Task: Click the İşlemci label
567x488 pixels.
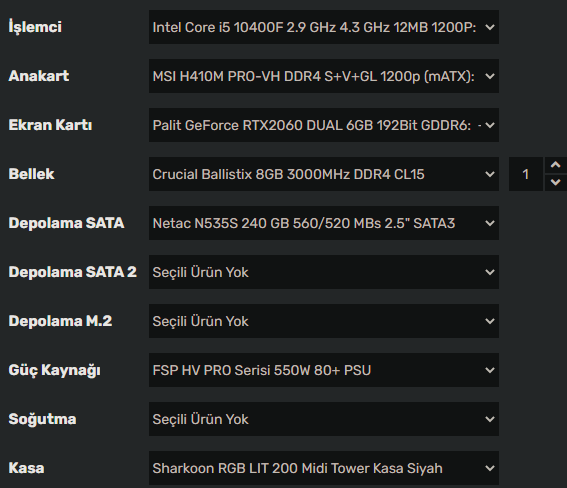Action: (x=35, y=27)
